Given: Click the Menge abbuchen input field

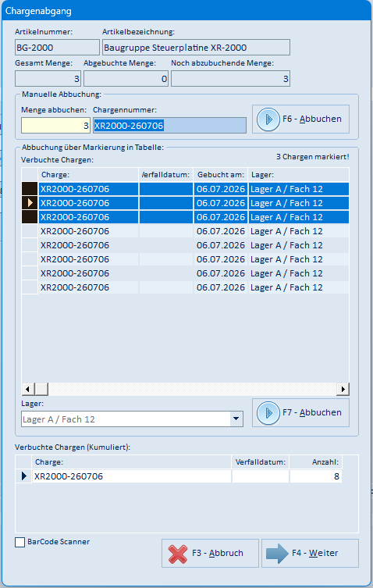Looking at the screenshot, I should tap(55, 126).
